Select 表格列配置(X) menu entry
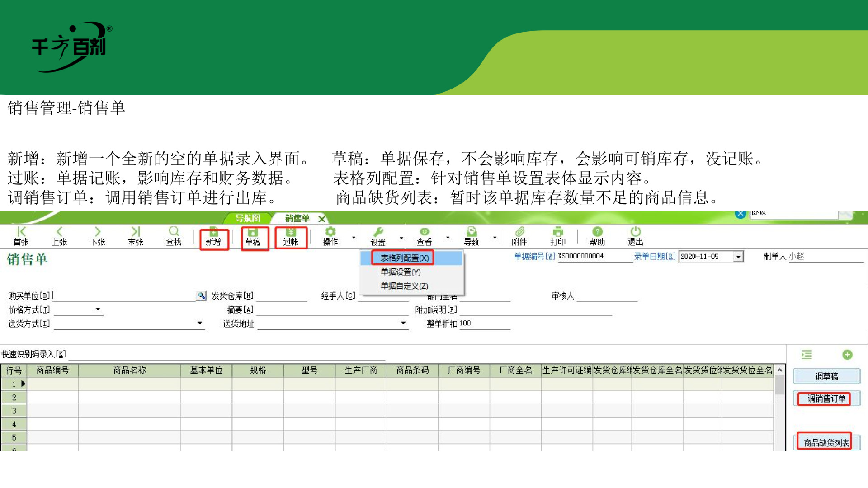Screen dimensions: 868x488 (404, 258)
